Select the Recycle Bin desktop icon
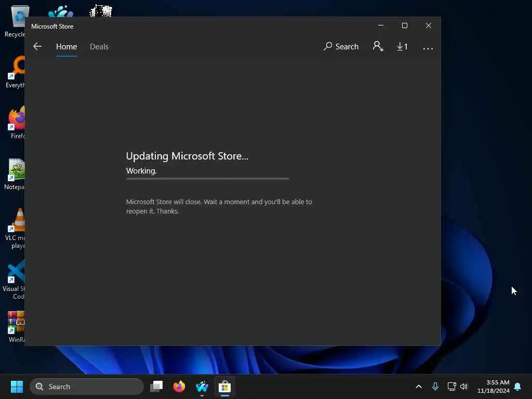Screen dimensions: 532x399 (14, 21)
